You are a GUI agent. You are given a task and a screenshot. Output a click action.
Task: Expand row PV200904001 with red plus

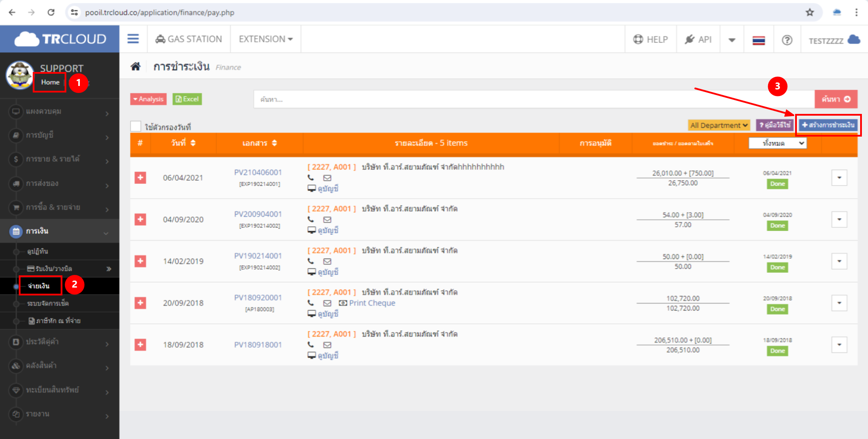[140, 219]
